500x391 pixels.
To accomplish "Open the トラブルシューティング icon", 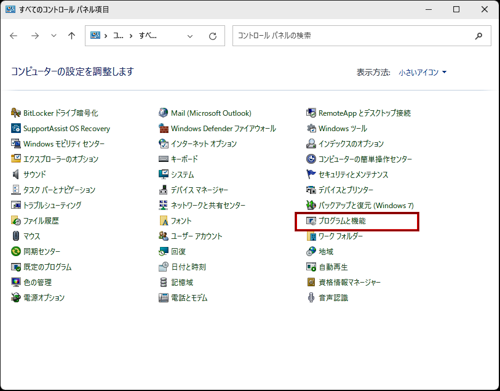I will coord(16,205).
